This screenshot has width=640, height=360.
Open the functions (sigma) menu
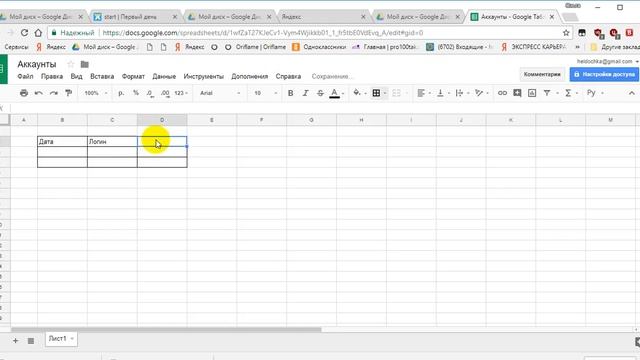(568, 93)
